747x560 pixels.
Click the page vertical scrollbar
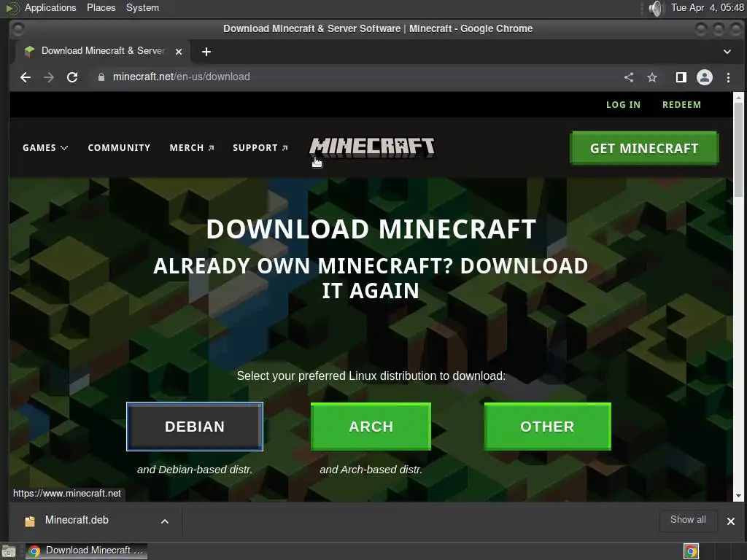[x=738, y=149]
